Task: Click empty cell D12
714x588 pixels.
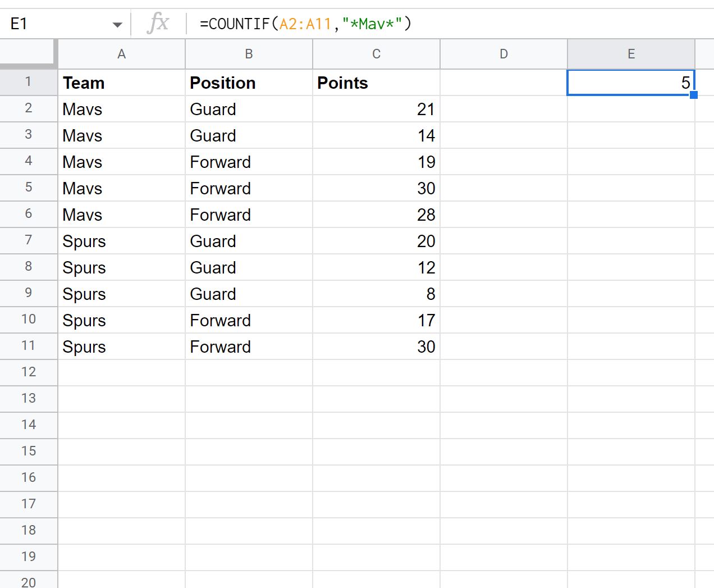Action: (504, 372)
